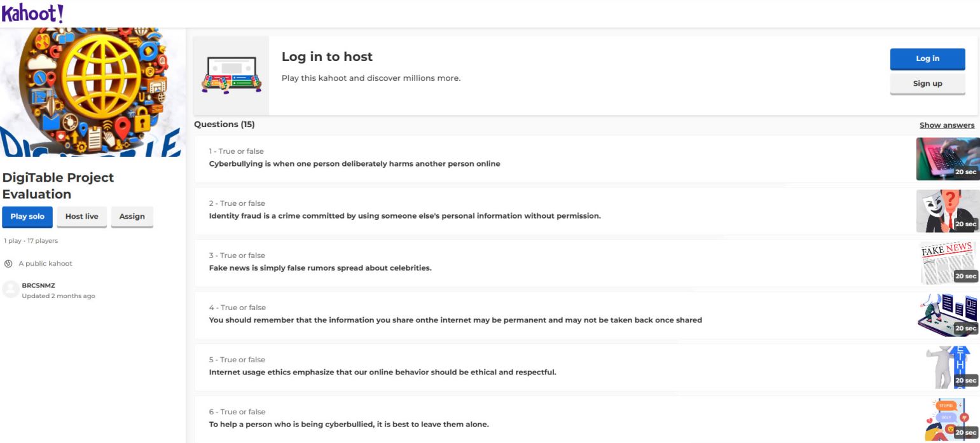
Task: Open the BRCSNMZ creator profile link
Action: click(x=38, y=286)
